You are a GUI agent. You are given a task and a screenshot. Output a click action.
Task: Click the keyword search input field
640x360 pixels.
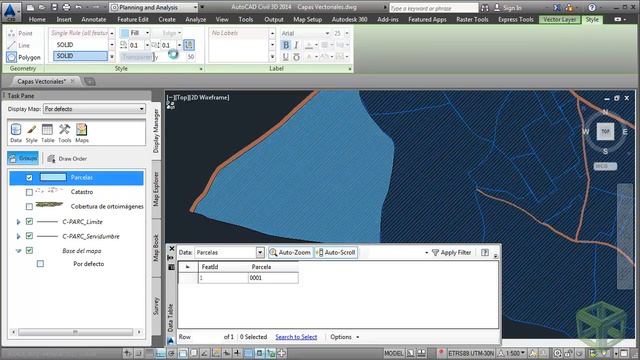(x=433, y=8)
